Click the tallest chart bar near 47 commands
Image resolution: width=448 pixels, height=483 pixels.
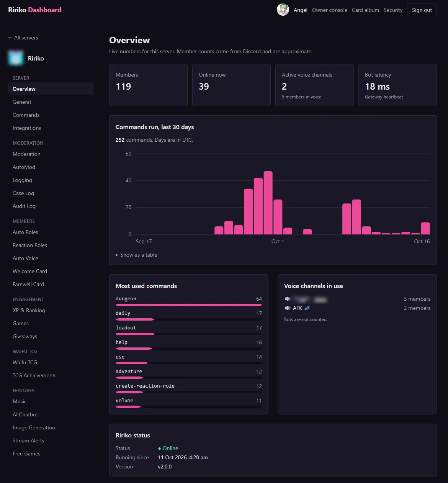[268, 203]
